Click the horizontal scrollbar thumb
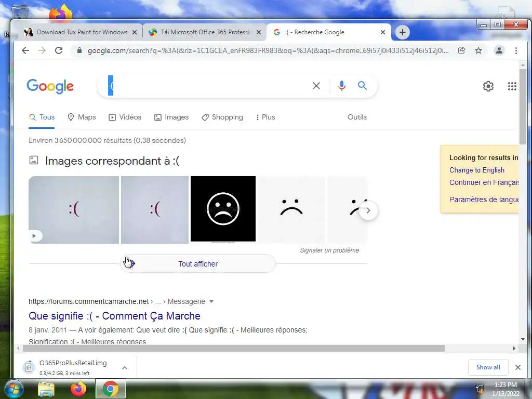 (233, 349)
